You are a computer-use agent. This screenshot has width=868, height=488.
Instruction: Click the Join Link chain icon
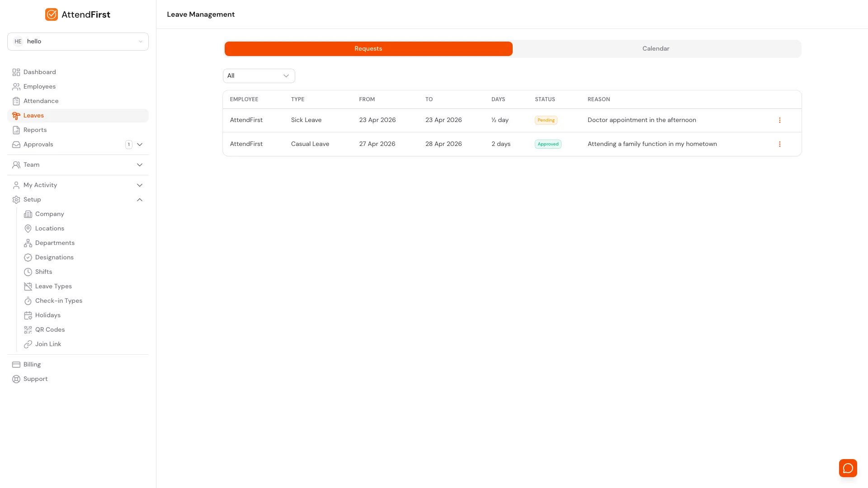(x=28, y=344)
